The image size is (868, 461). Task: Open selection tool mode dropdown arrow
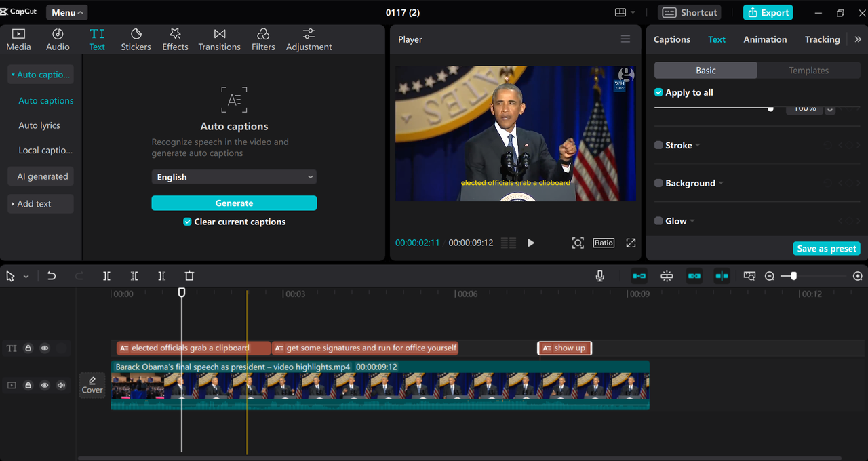[26, 277]
